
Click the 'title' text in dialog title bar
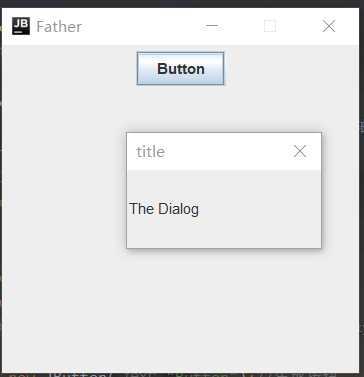[150, 152]
